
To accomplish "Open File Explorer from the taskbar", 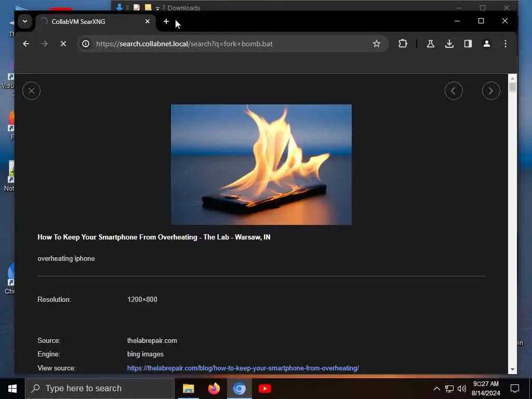I will point(188,389).
